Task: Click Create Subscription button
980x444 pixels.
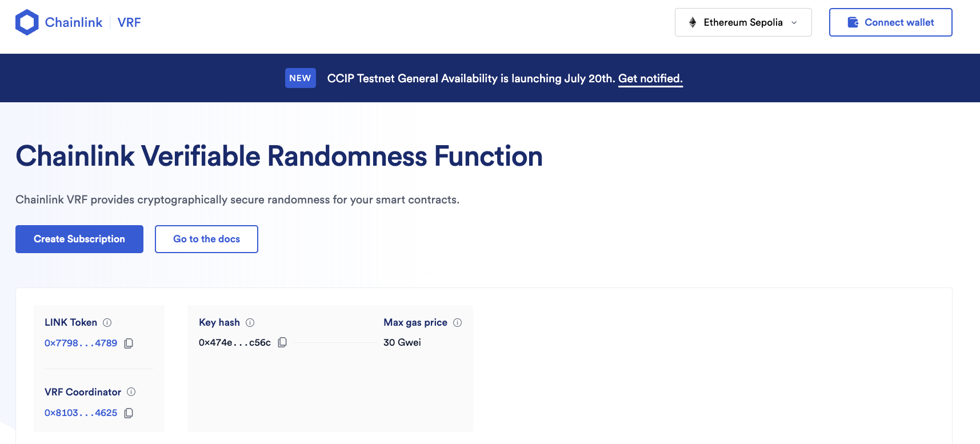Action: (x=79, y=239)
